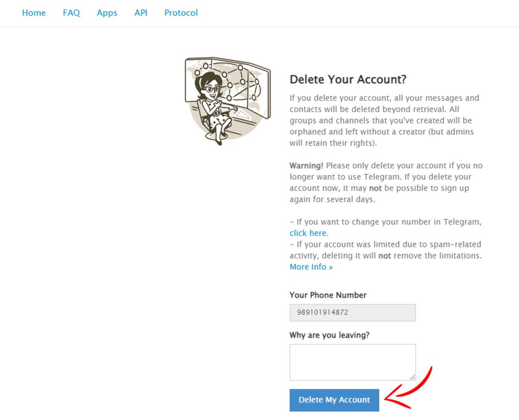
Task: Go to the FAQ page
Action: click(71, 13)
